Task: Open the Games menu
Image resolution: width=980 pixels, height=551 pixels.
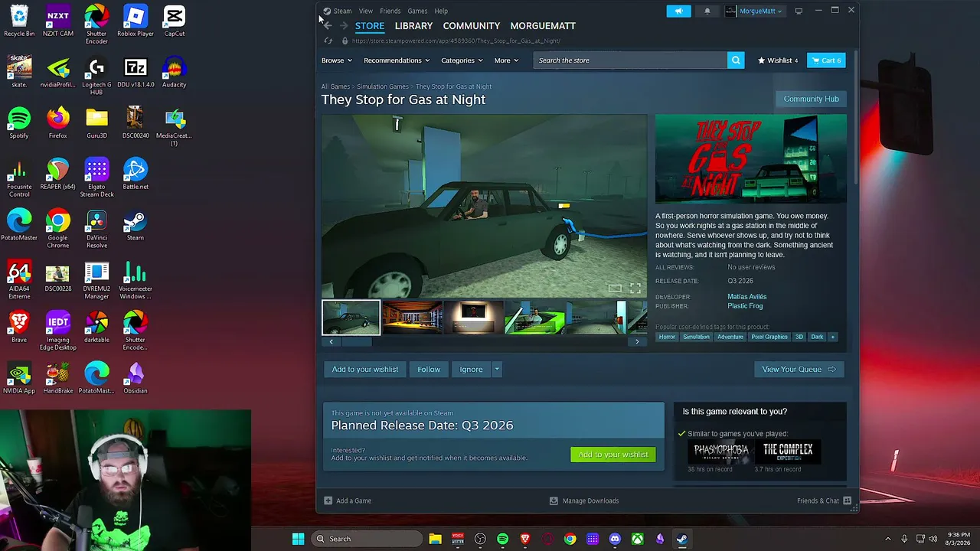Action: tap(417, 11)
